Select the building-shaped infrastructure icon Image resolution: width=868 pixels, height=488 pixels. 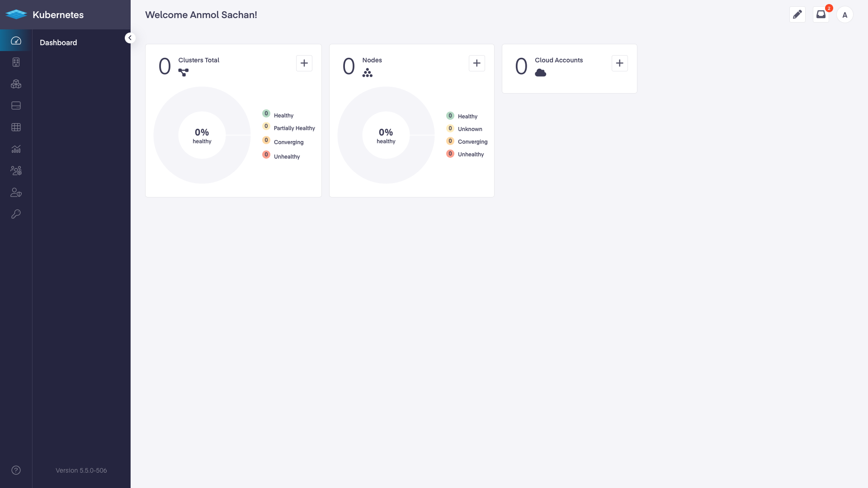click(16, 62)
